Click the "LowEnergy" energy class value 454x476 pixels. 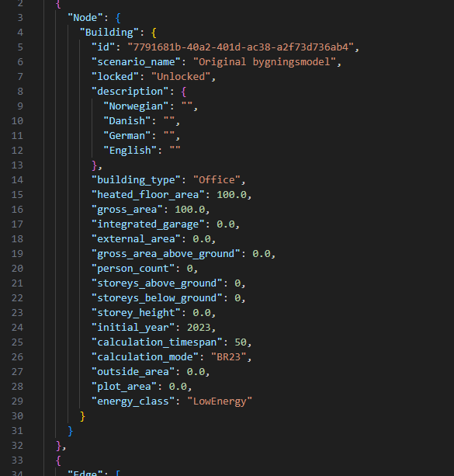click(220, 401)
